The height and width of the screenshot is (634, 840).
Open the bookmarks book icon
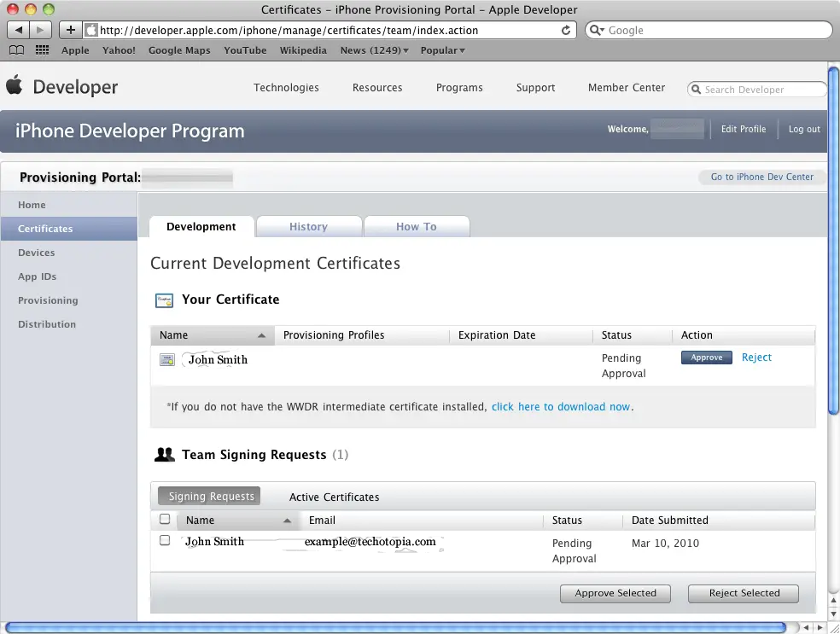tap(16, 50)
